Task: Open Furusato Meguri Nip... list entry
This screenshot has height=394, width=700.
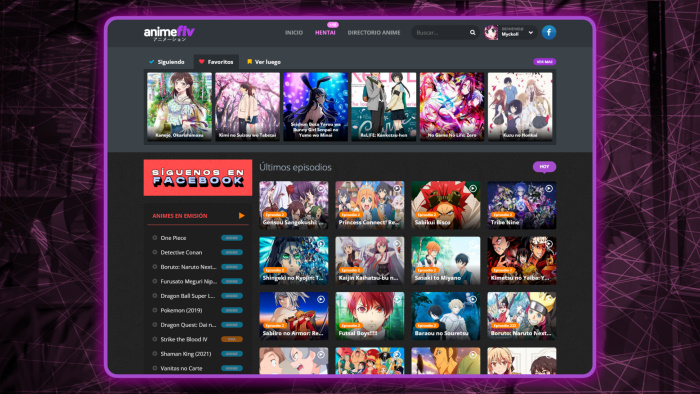Action: click(x=188, y=282)
